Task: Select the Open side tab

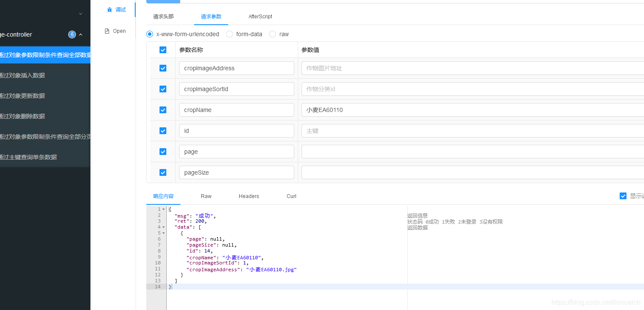Action: [x=116, y=31]
